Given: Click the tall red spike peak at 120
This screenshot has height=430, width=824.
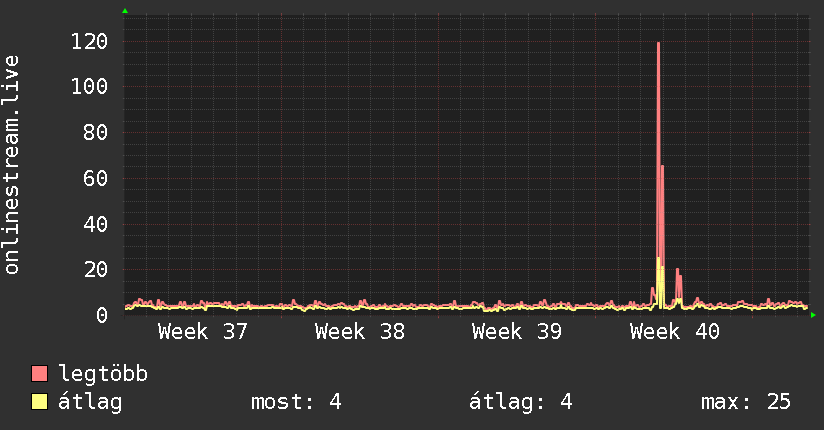Looking at the screenshot, I should pyautogui.click(x=658, y=44).
